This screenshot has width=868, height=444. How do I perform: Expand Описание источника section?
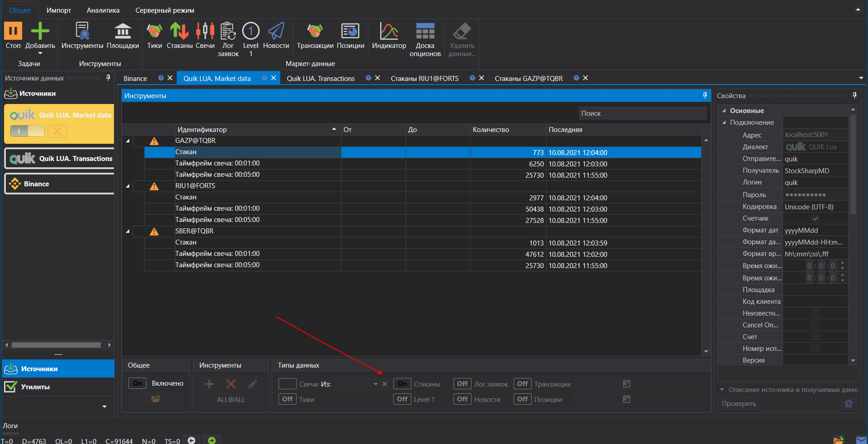(x=722, y=389)
